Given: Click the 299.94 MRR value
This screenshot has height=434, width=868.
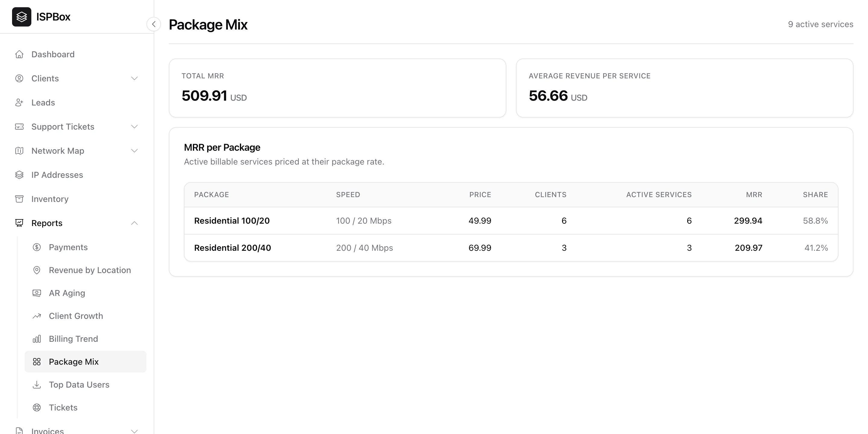Looking at the screenshot, I should coord(748,221).
